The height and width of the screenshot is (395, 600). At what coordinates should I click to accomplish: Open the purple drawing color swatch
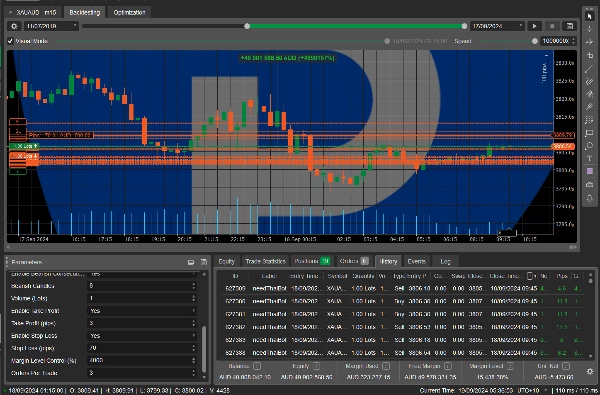pos(590,171)
